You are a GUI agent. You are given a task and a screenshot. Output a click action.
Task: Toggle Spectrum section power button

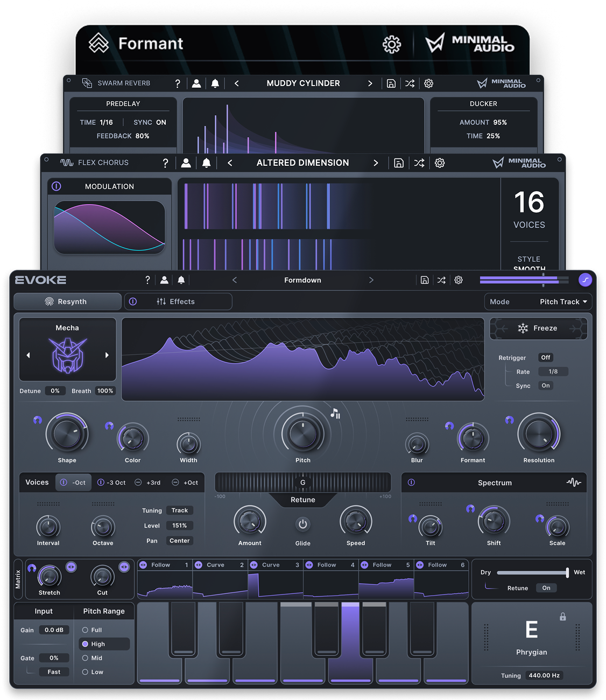point(411,482)
